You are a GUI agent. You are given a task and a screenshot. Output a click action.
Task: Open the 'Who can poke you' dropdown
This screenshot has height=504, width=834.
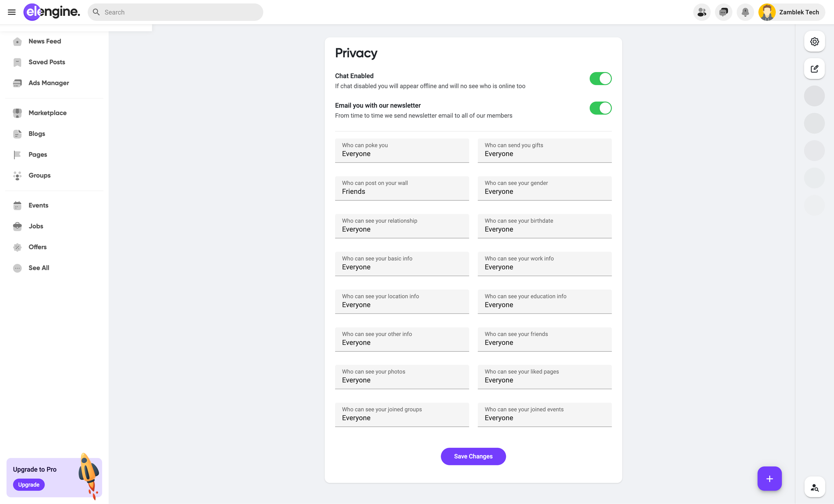click(402, 150)
